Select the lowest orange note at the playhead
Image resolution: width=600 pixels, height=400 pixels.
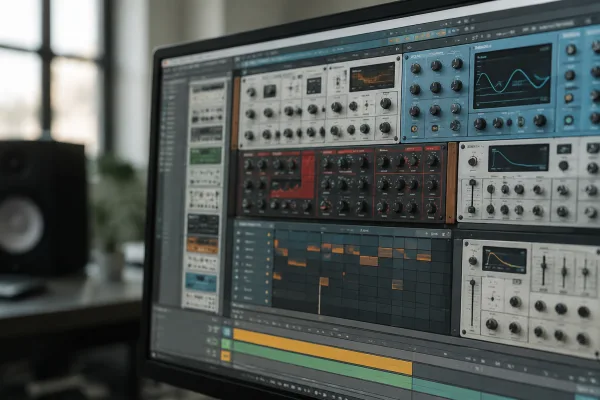pos(324,282)
